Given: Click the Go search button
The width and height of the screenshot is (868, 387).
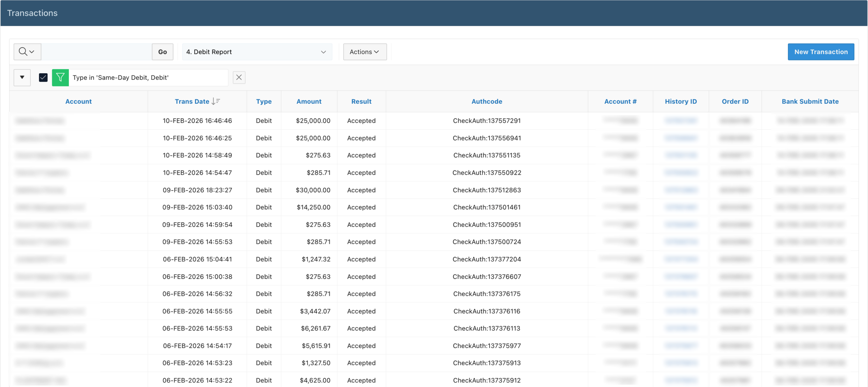Looking at the screenshot, I should pos(162,52).
